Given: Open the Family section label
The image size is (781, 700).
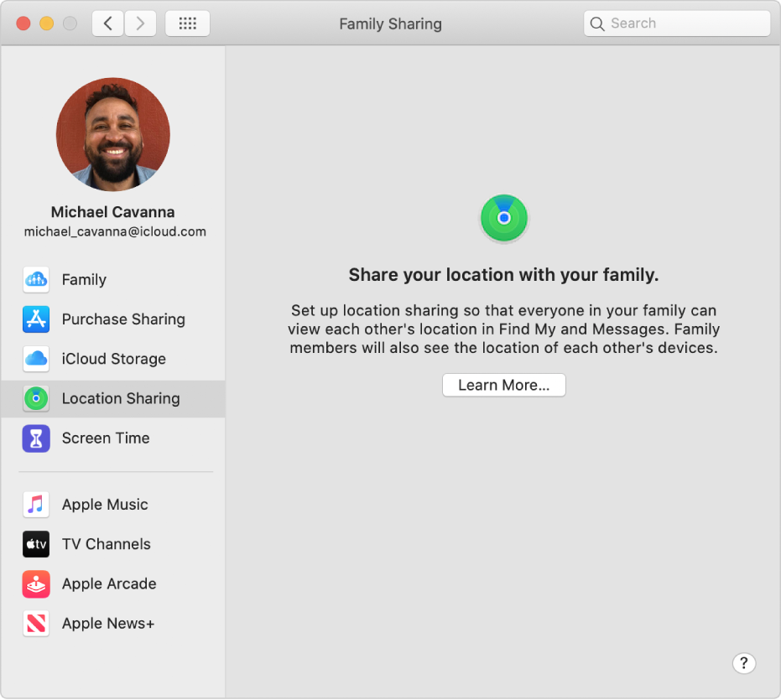Looking at the screenshot, I should (84, 280).
